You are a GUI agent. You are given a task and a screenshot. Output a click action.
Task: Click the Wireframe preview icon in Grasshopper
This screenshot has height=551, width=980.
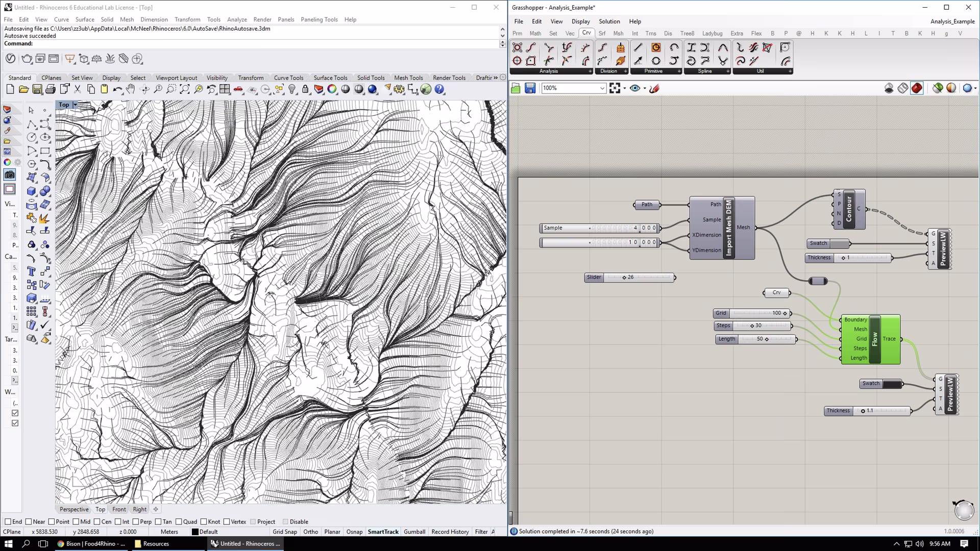pos(903,88)
